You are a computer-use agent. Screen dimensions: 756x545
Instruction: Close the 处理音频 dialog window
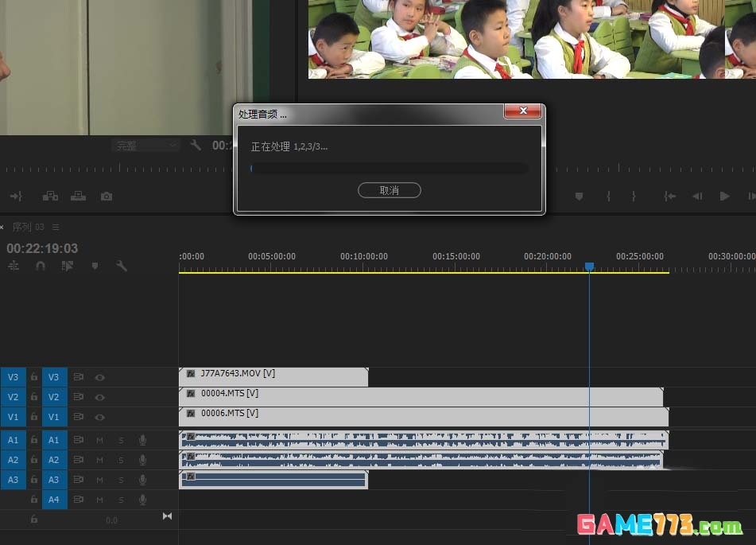[x=522, y=111]
